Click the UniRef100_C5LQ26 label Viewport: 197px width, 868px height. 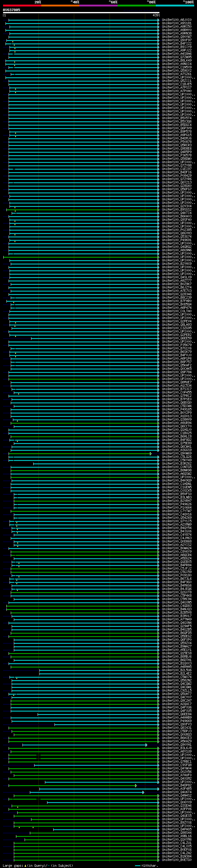(x=177, y=457)
